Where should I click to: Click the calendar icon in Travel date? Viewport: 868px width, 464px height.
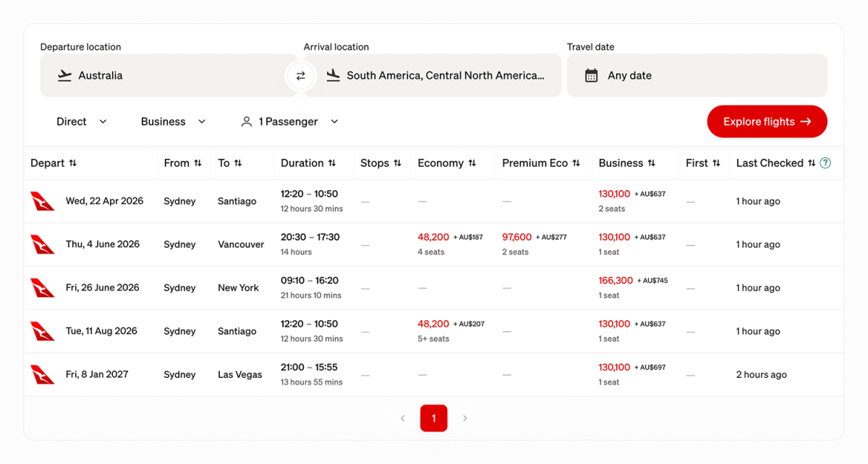tap(591, 76)
